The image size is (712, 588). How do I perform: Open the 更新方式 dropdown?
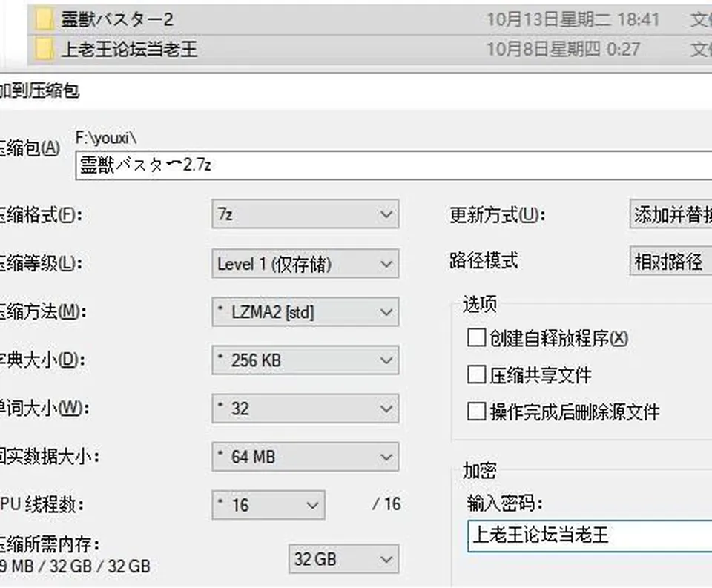670,214
